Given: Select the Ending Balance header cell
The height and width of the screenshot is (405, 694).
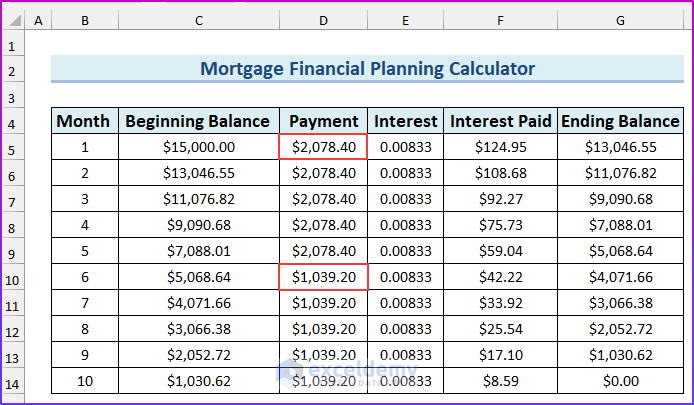Looking at the screenshot, I should pos(620,121).
